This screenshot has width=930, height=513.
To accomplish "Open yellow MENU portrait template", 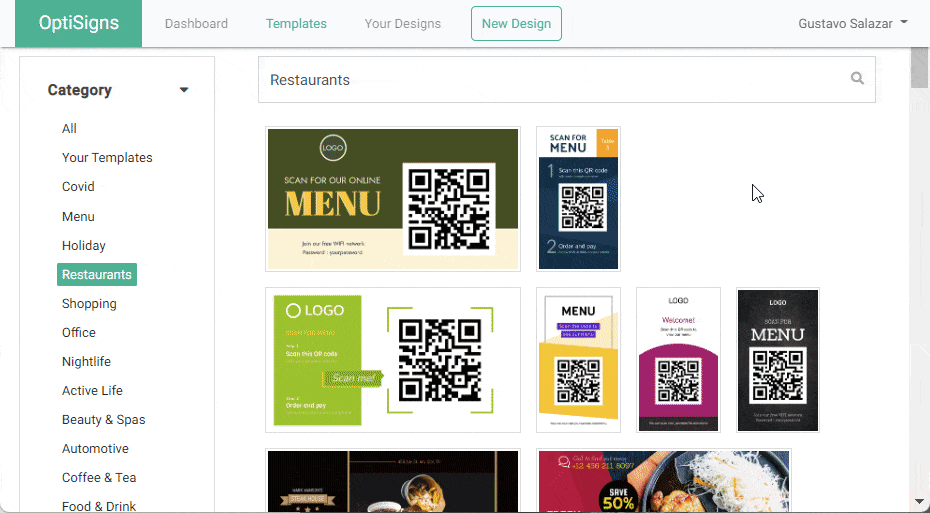I will click(x=578, y=360).
